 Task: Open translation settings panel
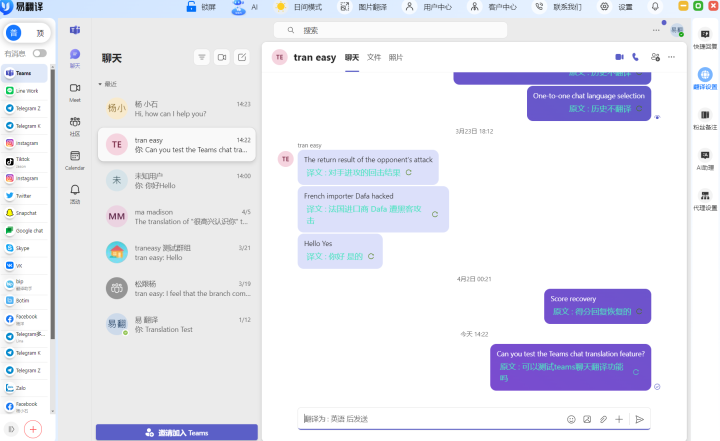tap(705, 79)
